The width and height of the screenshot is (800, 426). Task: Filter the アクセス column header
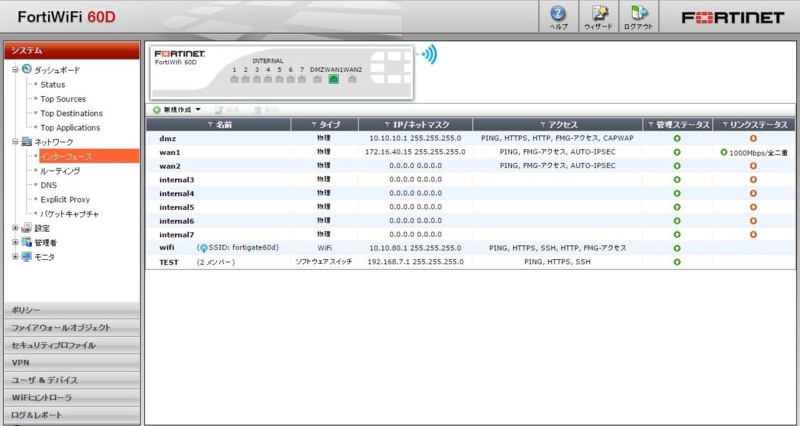pyautogui.click(x=543, y=125)
